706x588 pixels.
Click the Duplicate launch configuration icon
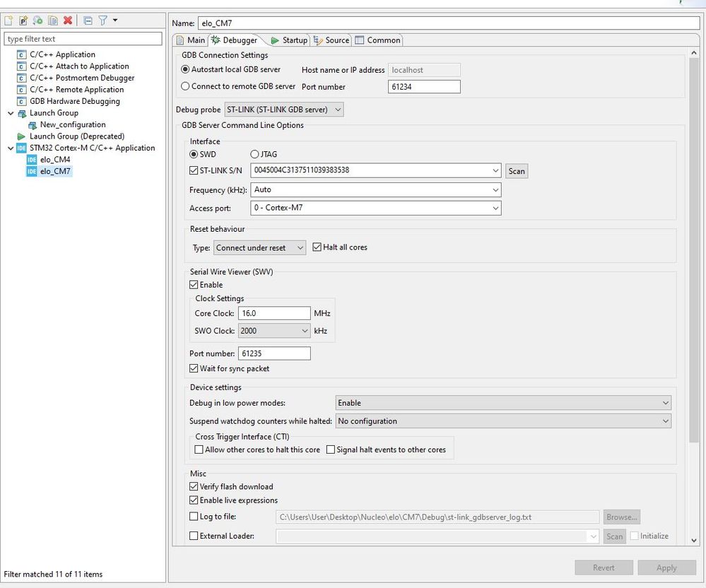pyautogui.click(x=53, y=20)
